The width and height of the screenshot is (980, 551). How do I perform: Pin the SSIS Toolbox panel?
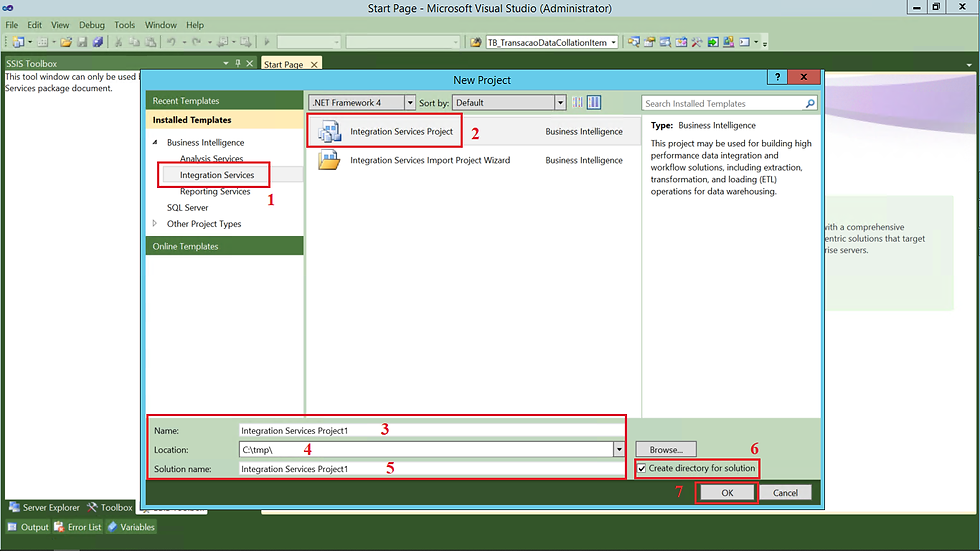click(238, 63)
